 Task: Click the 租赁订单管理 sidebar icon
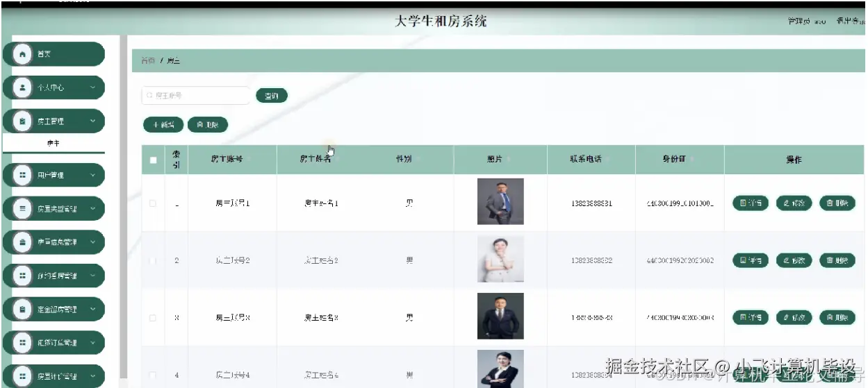[x=22, y=342]
